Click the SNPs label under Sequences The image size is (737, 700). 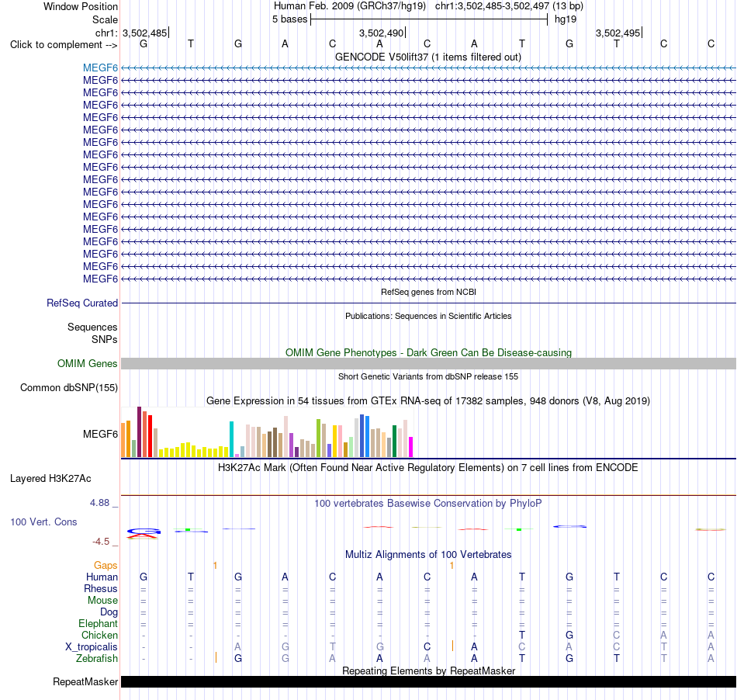pyautogui.click(x=105, y=339)
